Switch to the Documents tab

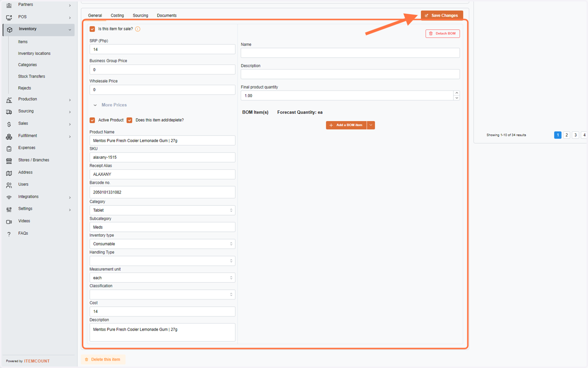[167, 16]
